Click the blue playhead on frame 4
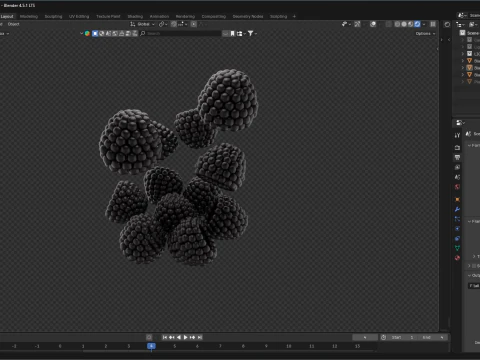480x360 pixels. click(151, 346)
